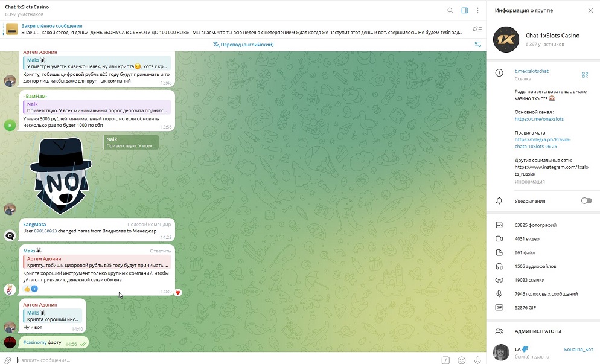
Task: Click the microphone icon beside voice messages
Action: [x=499, y=293]
